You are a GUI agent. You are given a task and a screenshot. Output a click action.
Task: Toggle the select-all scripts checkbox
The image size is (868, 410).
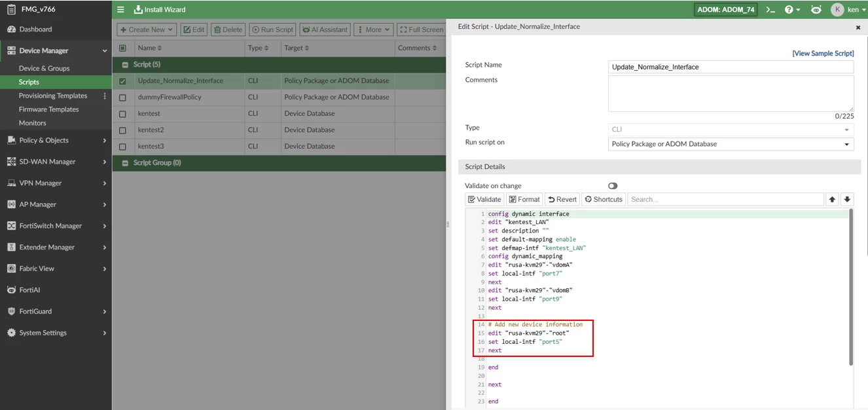pos(122,48)
